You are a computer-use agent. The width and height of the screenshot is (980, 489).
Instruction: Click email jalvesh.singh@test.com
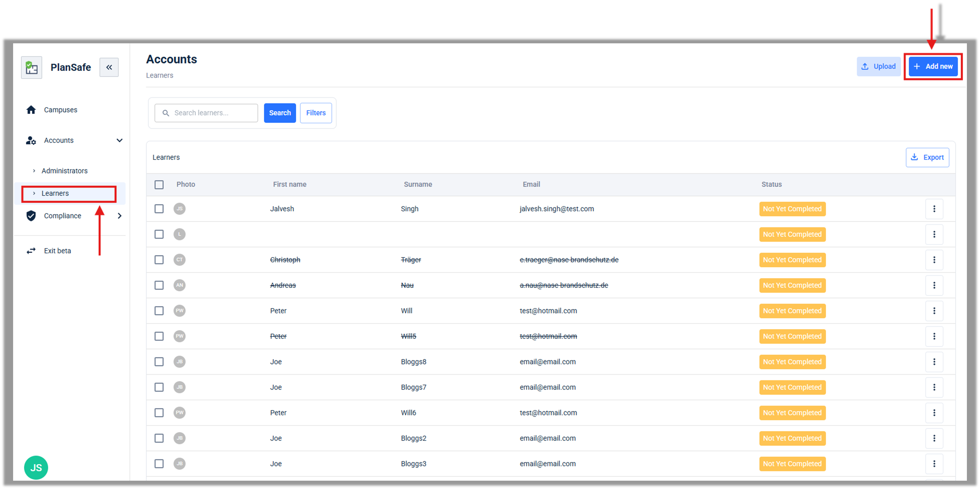pyautogui.click(x=557, y=209)
